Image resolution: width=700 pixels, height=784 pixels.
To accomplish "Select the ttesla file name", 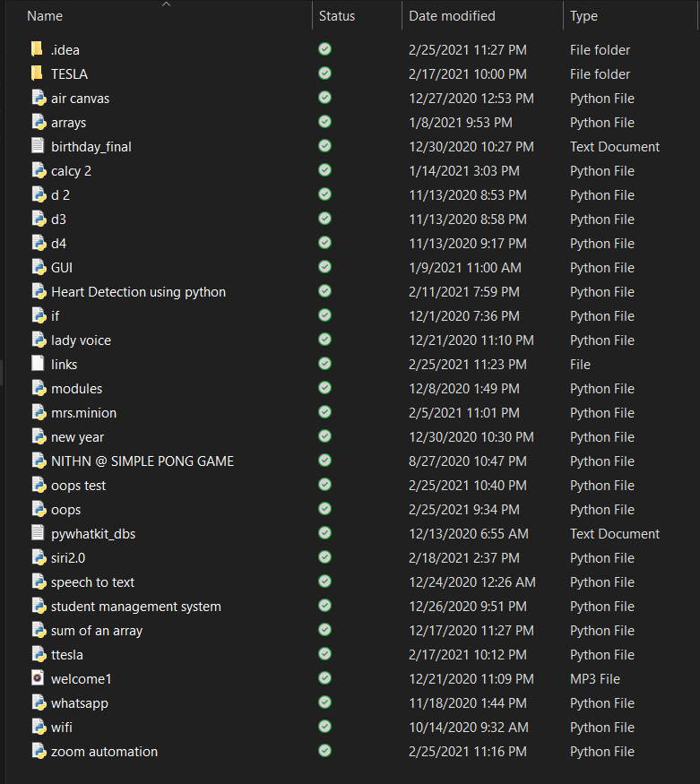I will click(x=67, y=655).
